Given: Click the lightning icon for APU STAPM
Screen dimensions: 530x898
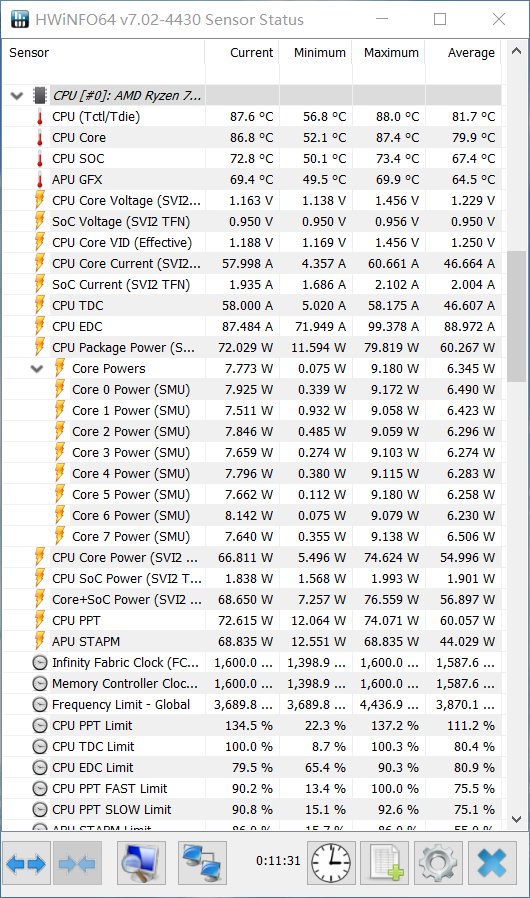Looking at the screenshot, I should pos(40,641).
